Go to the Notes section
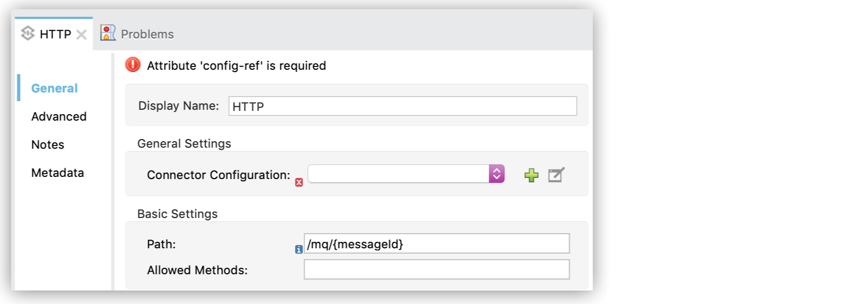 (48, 144)
